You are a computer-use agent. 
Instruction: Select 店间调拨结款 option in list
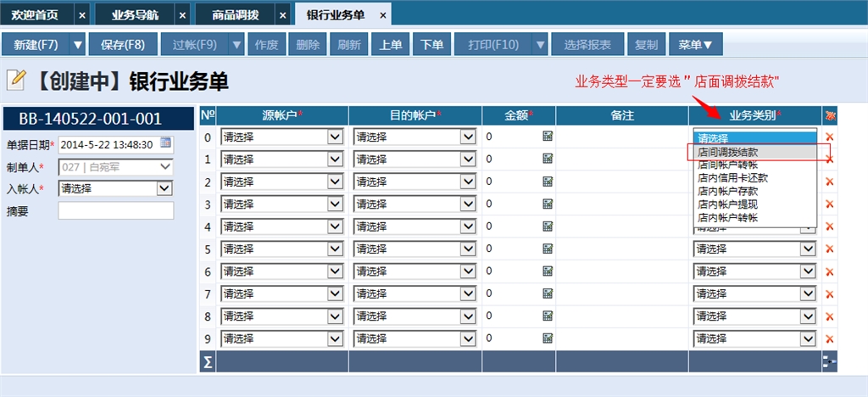754,152
